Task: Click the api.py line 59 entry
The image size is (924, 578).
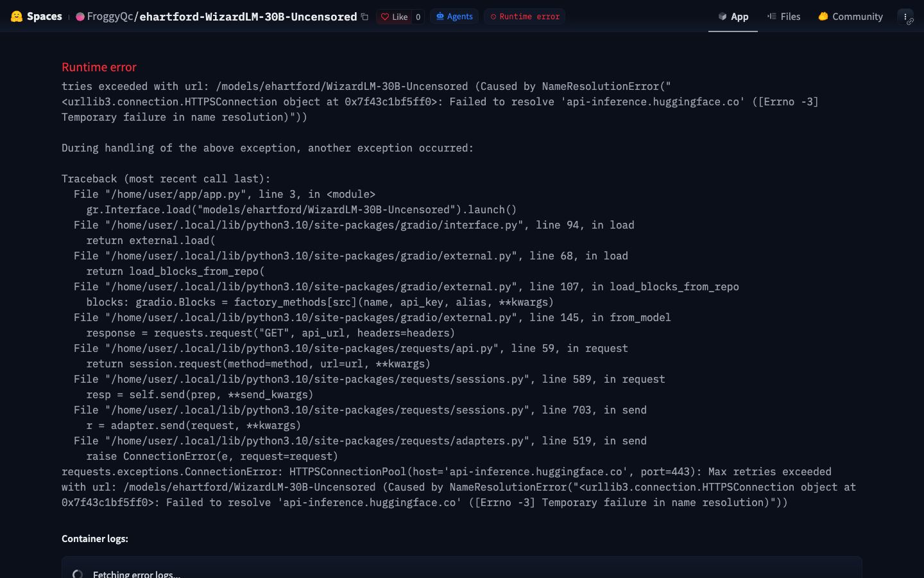Action: coord(351,348)
